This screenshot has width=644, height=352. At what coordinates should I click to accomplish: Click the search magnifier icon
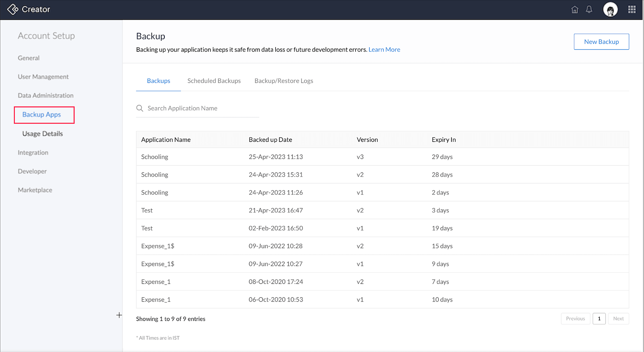tap(140, 108)
